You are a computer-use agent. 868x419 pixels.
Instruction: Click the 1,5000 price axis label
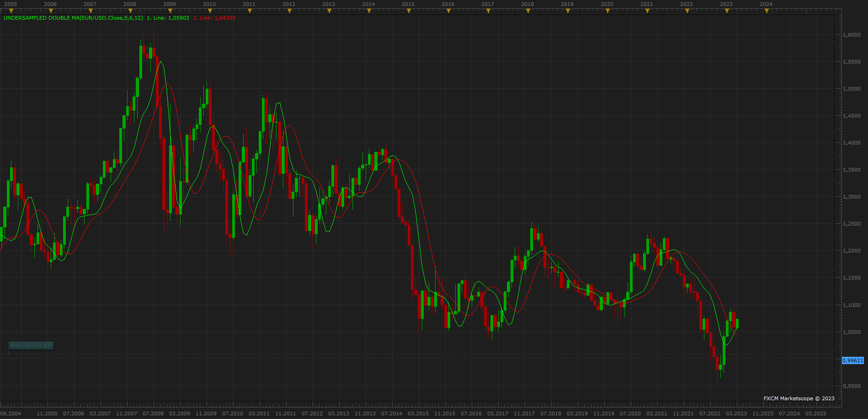[852, 89]
